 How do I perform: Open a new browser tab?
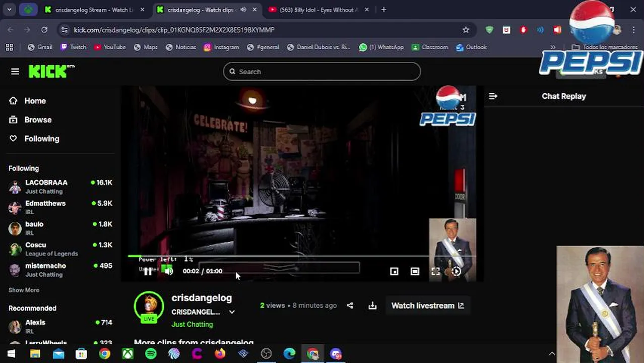pyautogui.click(x=384, y=10)
